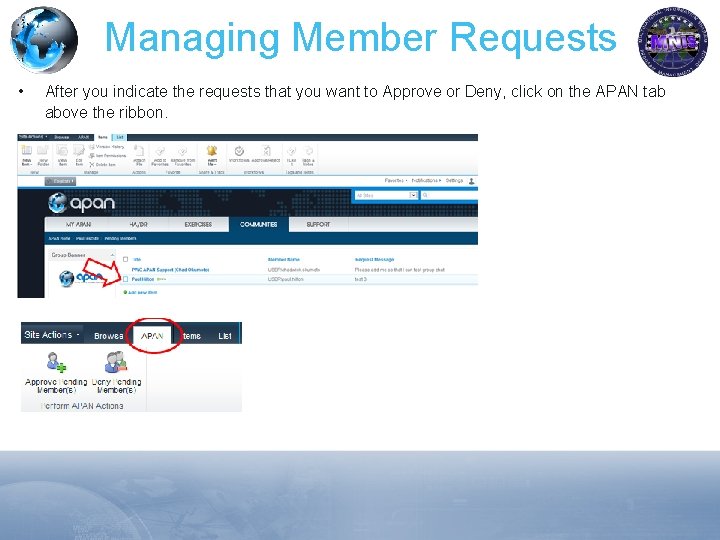
Task: Click the search text field in APAN header
Action: pos(452,195)
